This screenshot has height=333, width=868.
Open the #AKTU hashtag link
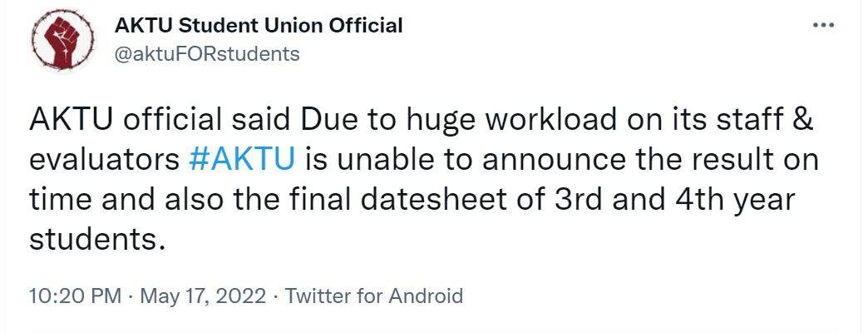pyautogui.click(x=242, y=159)
